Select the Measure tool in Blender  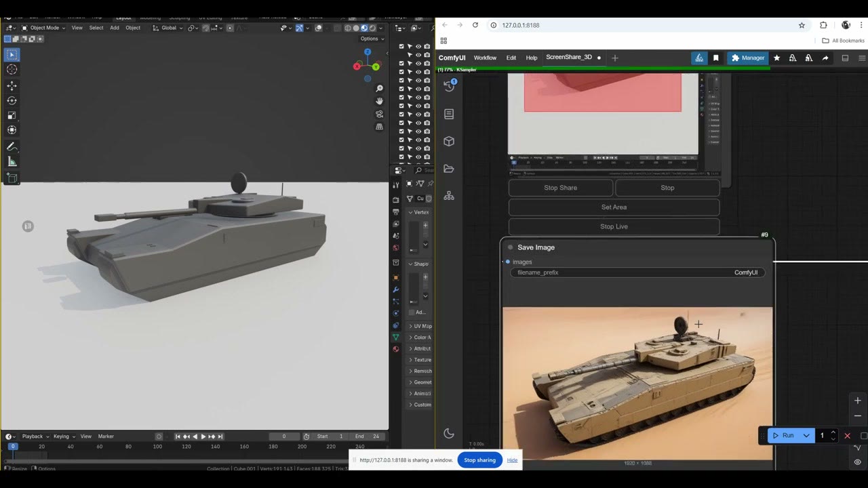pos(12,161)
